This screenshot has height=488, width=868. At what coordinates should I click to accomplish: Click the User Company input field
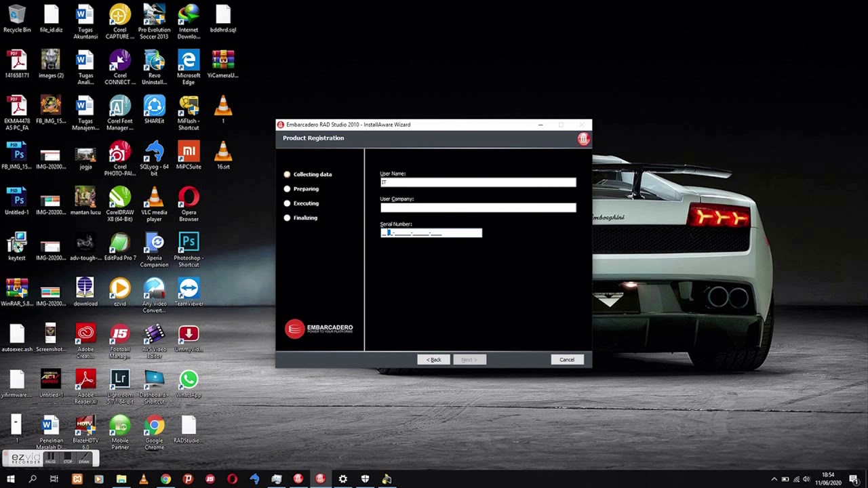point(478,207)
